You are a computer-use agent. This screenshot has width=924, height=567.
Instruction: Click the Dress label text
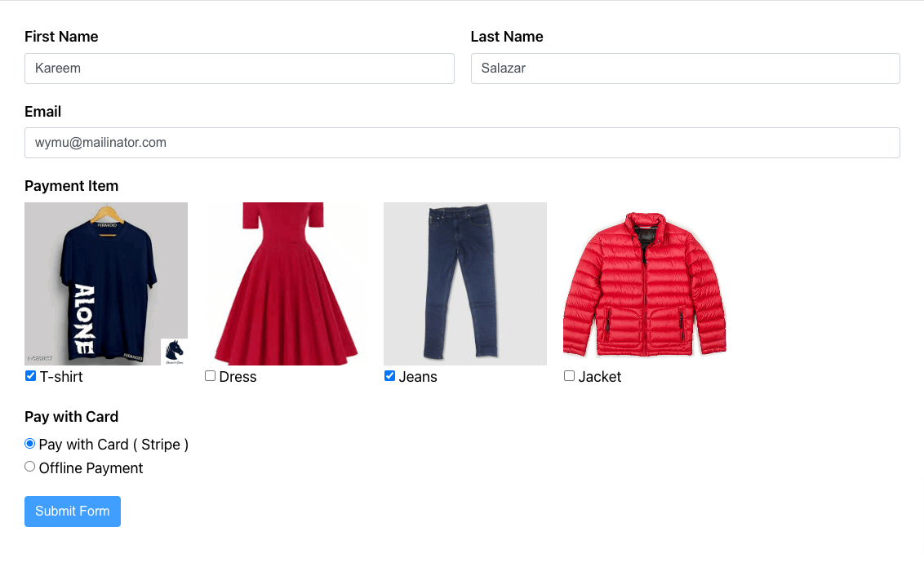[x=238, y=377]
